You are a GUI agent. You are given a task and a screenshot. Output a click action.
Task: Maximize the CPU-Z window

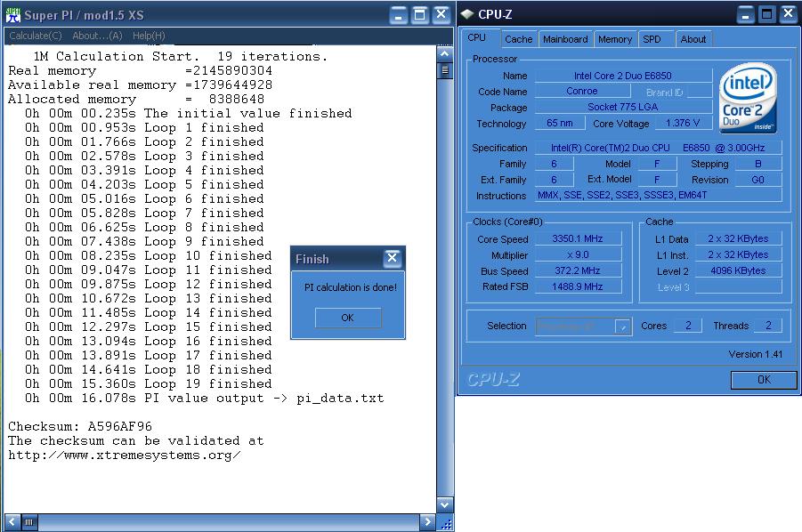pos(766,14)
